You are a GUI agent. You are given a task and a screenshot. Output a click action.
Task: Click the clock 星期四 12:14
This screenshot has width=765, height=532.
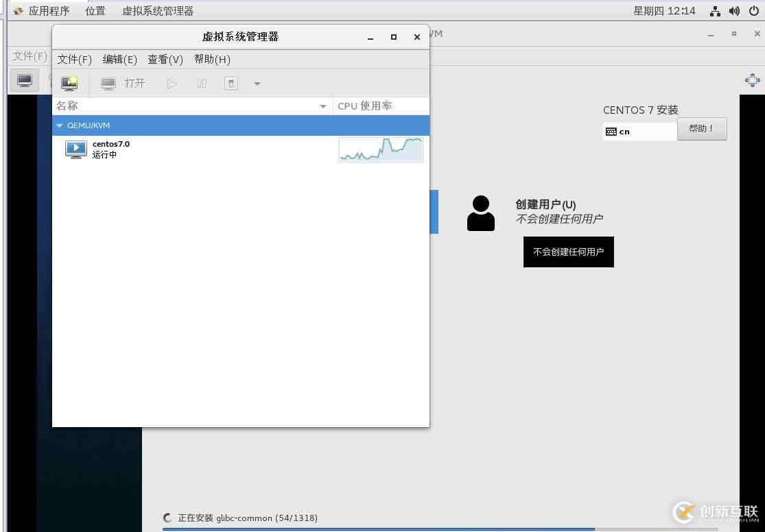click(664, 11)
